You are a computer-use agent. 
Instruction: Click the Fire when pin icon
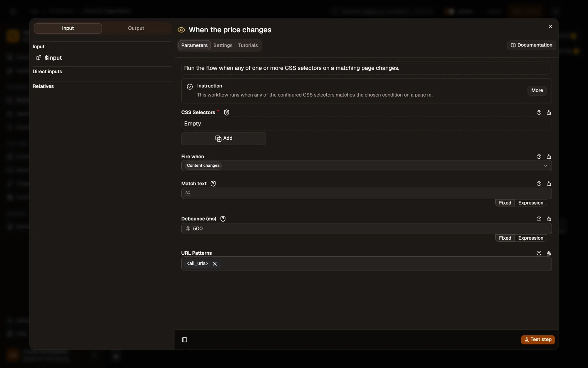point(549,157)
